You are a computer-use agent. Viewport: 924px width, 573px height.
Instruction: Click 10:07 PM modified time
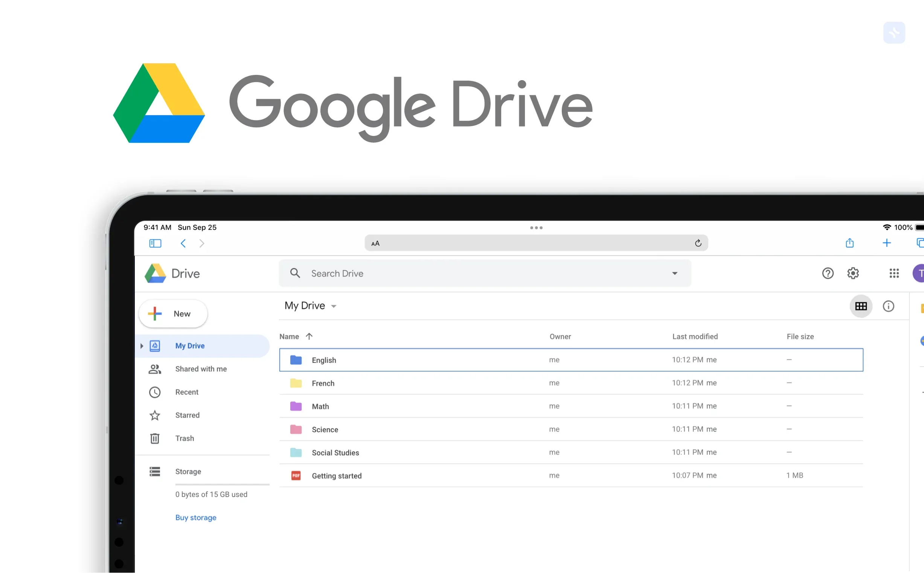click(687, 475)
